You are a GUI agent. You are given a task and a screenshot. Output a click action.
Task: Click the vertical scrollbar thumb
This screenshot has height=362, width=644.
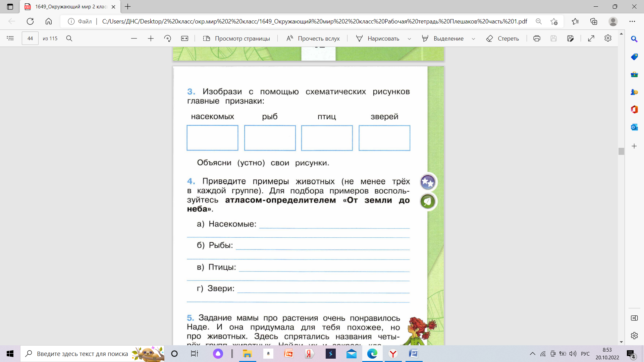click(x=621, y=151)
